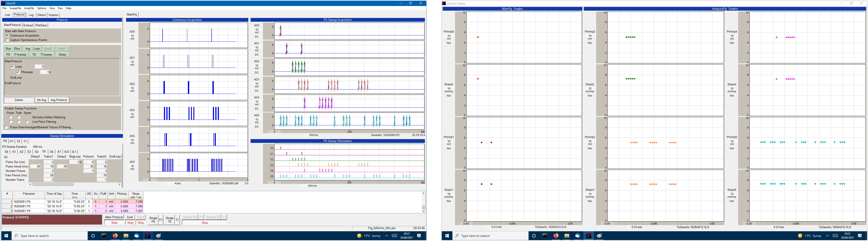Switch to the Impose tab
Screen dimensions: 868x241
pos(53,15)
